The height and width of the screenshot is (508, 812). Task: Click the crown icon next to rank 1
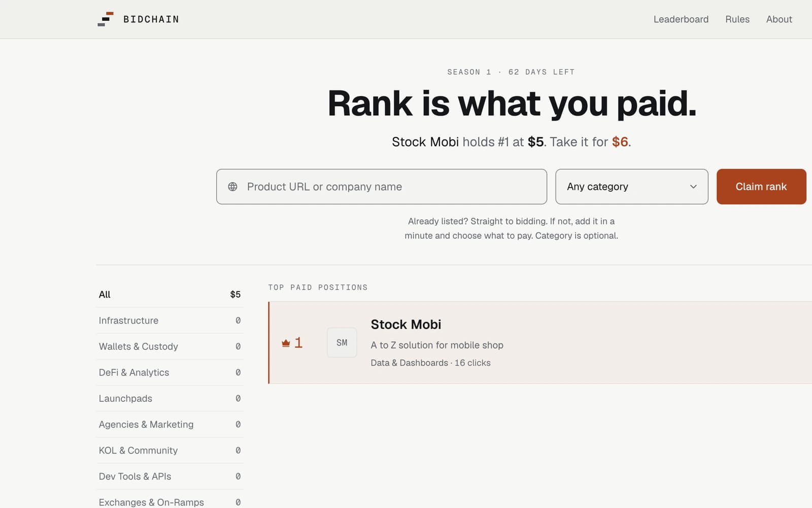coord(286,343)
